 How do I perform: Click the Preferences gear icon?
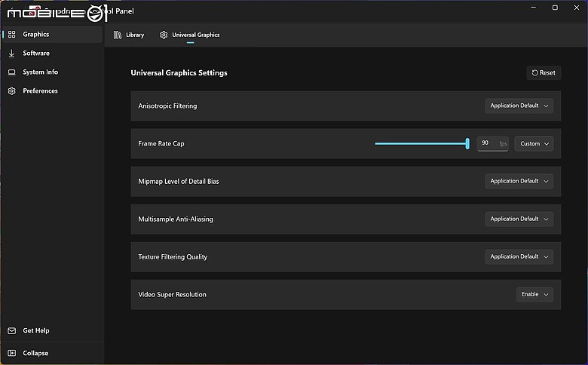(x=11, y=90)
